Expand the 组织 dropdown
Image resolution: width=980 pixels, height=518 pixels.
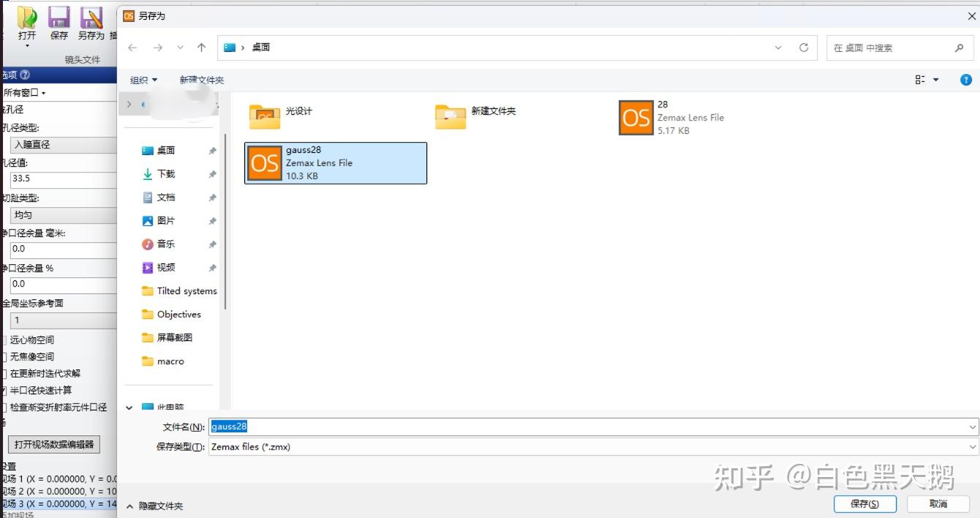point(143,80)
